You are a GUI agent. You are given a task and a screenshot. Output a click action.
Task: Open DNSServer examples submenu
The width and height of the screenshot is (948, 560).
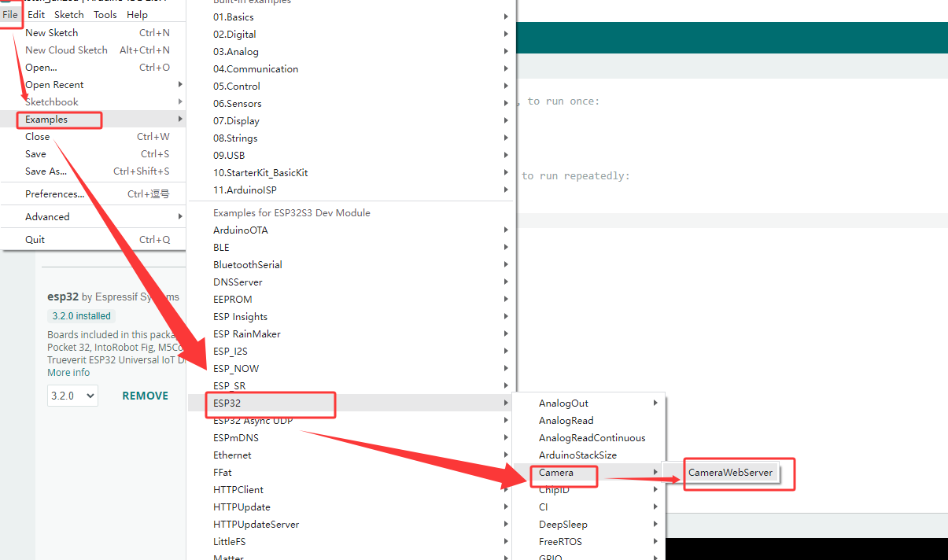coord(351,282)
